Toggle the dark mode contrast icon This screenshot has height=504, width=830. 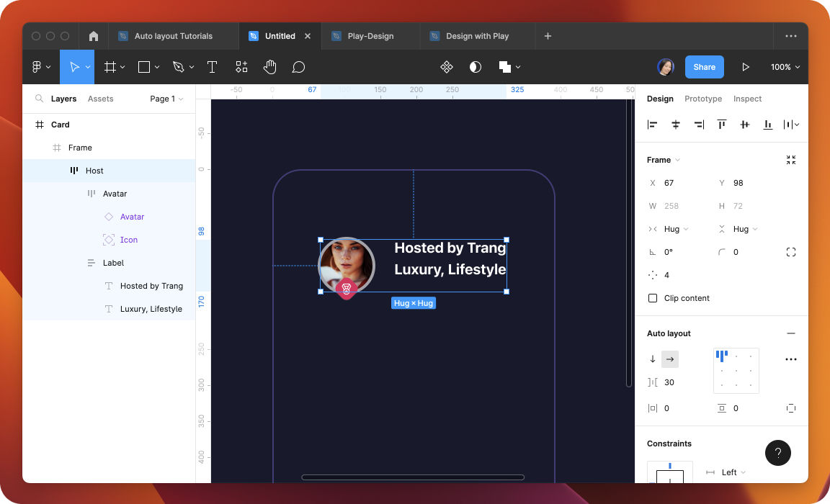click(x=476, y=67)
